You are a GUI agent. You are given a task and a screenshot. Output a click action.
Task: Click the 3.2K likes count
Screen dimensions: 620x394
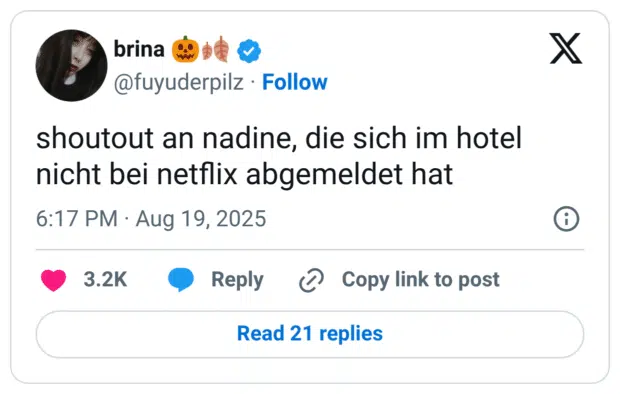click(x=105, y=280)
